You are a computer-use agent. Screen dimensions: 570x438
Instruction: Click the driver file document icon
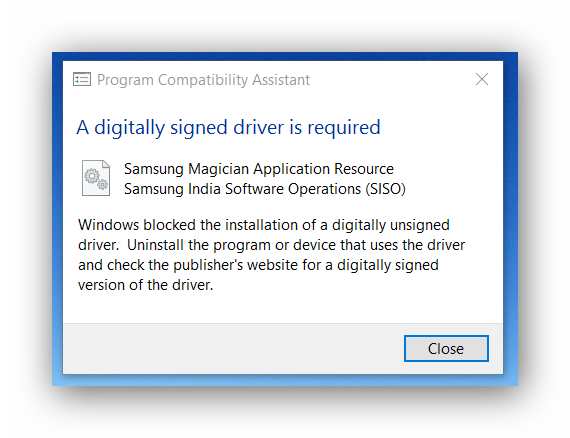(96, 178)
